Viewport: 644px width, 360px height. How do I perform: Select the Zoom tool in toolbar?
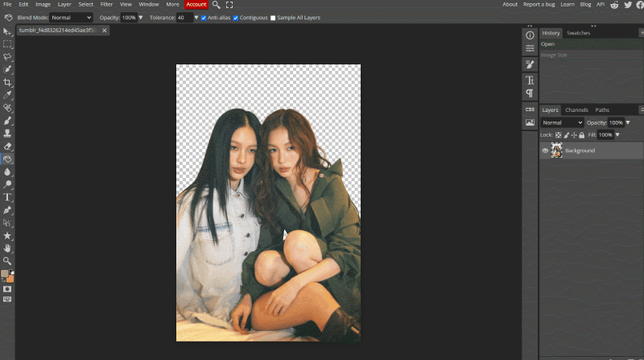pos(7,261)
